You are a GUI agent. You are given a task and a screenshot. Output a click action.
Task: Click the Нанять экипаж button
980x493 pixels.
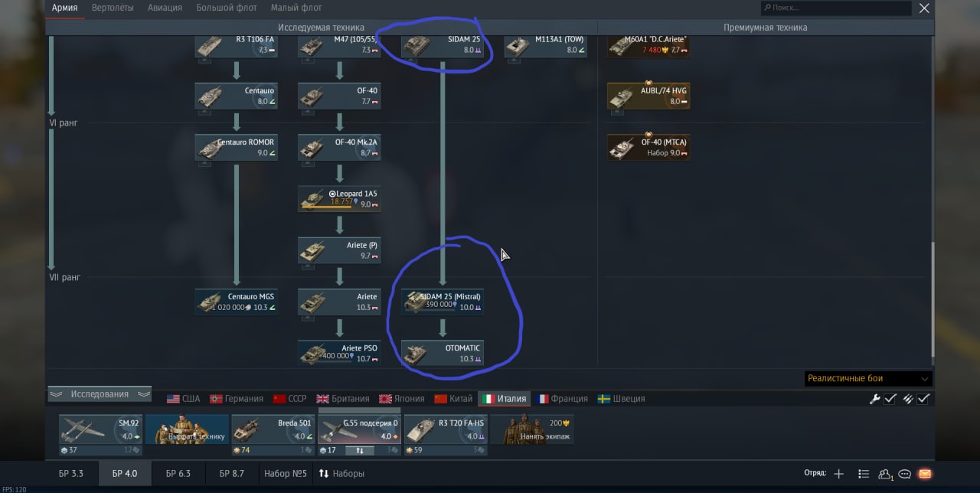point(532,430)
